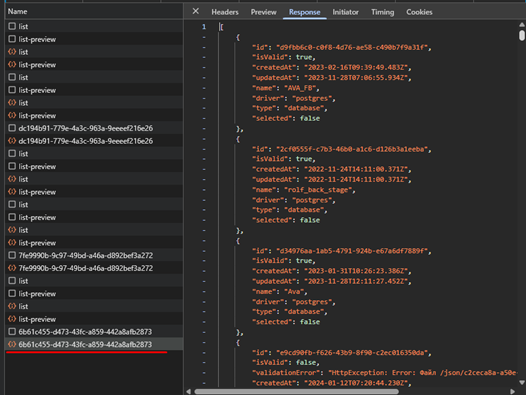Select the Initiator tab
The width and height of the screenshot is (526, 395).
345,12
